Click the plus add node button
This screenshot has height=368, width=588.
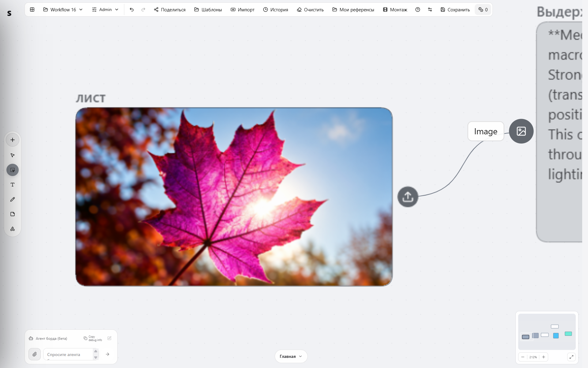pos(13,140)
